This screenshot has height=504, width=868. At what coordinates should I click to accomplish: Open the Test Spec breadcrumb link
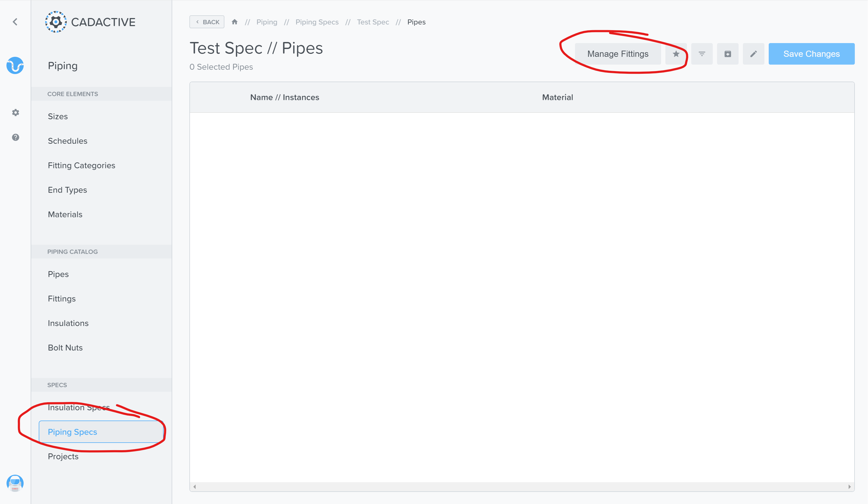click(x=373, y=22)
